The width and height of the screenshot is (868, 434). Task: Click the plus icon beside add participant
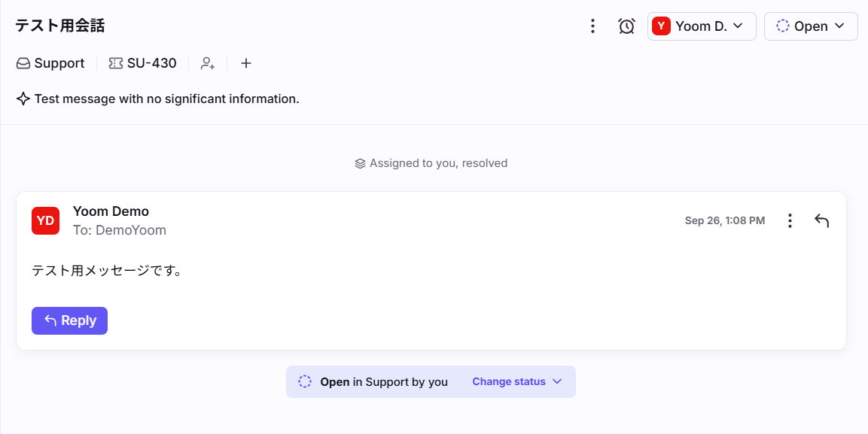(245, 63)
